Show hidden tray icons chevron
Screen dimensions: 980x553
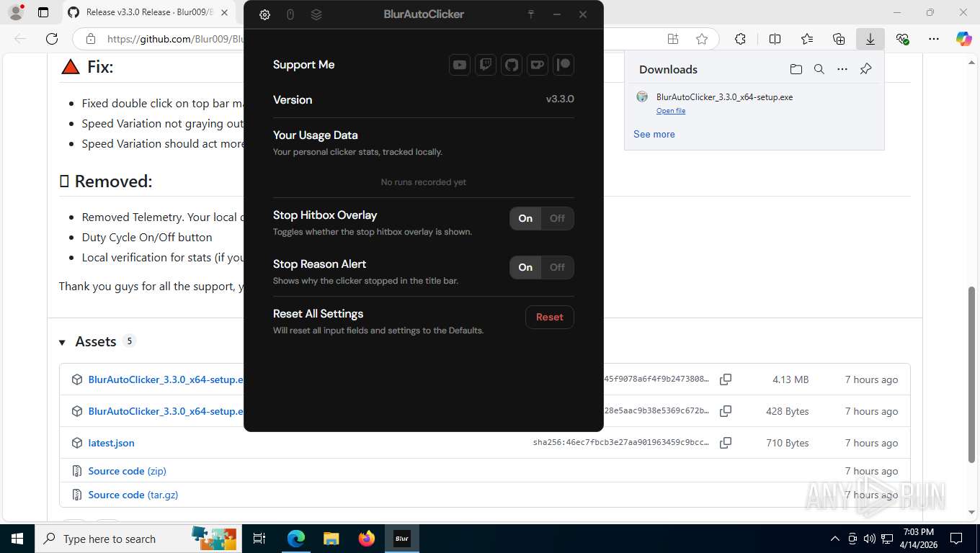835,539
